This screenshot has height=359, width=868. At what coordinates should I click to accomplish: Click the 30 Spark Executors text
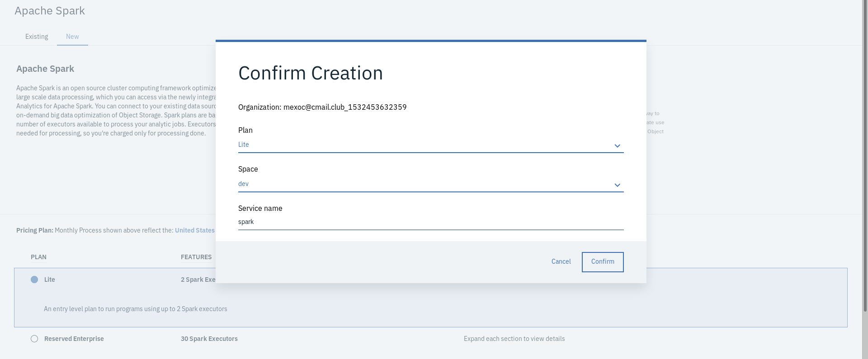[x=209, y=339]
